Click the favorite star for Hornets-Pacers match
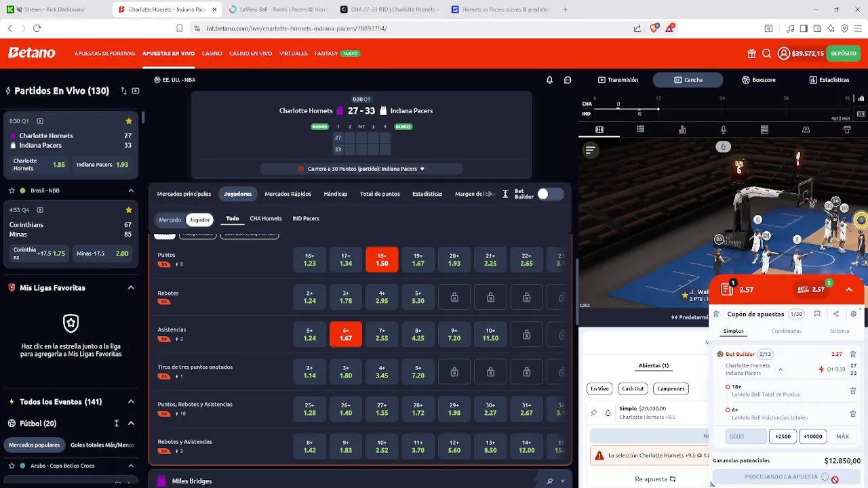The height and width of the screenshot is (488, 868). 129,121
